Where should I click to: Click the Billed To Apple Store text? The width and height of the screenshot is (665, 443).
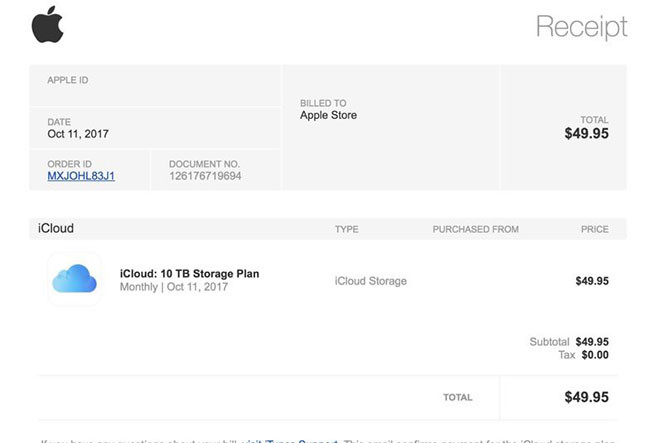tap(328, 115)
